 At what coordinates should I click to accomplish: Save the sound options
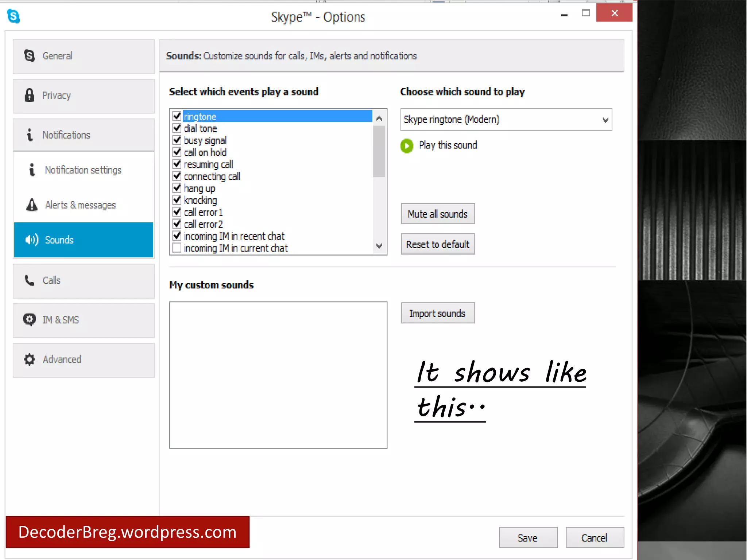528,538
